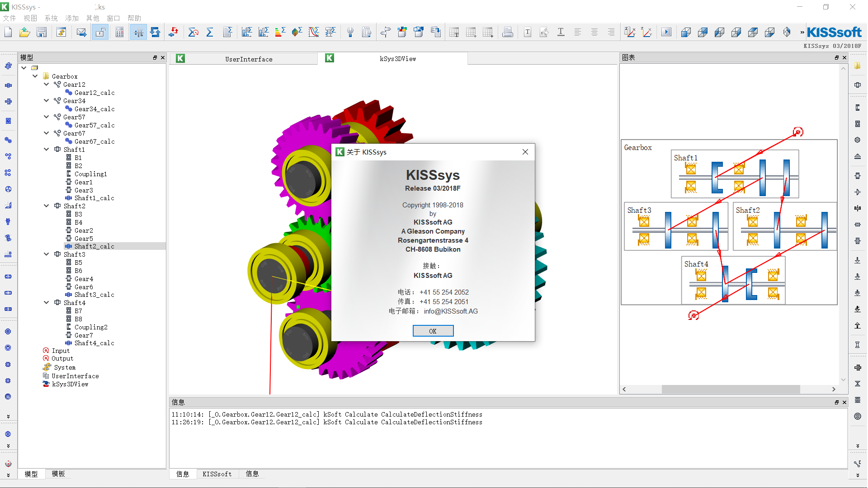Click the horizontal scrollbar in 图表 panel
This screenshot has height=488, width=868.
tap(730, 389)
